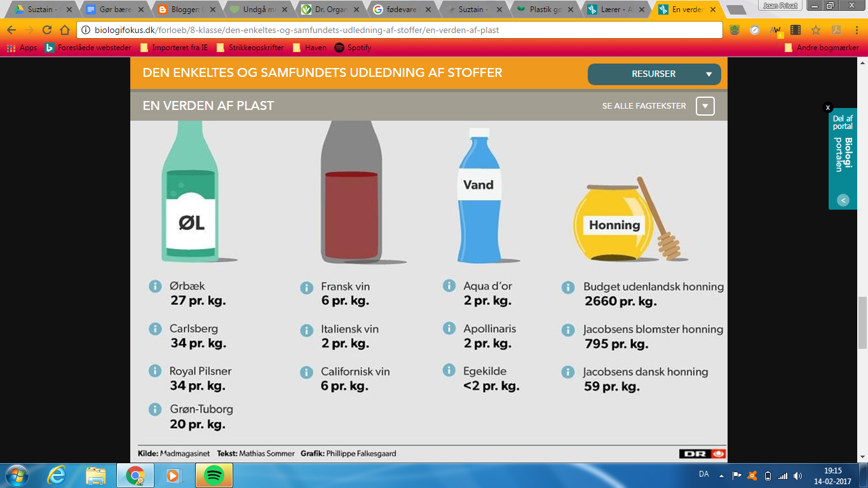868x488 pixels.
Task: Open Windows Explorer folder in the taskbar
Action: (x=96, y=475)
